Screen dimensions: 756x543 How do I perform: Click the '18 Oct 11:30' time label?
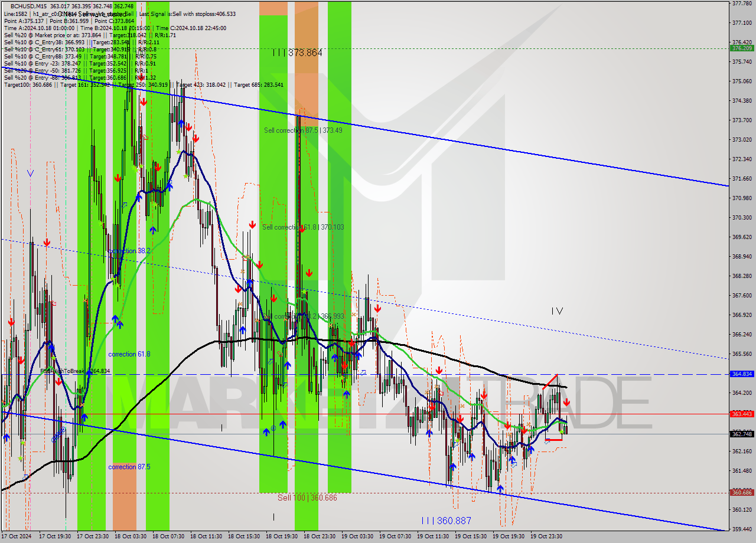206,537
